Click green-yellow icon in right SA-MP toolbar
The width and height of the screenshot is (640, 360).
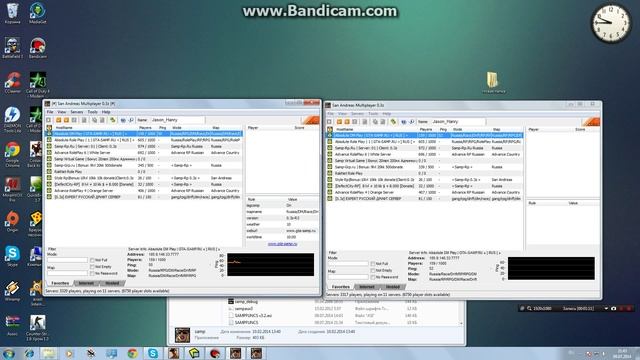pyautogui.click(x=393, y=122)
